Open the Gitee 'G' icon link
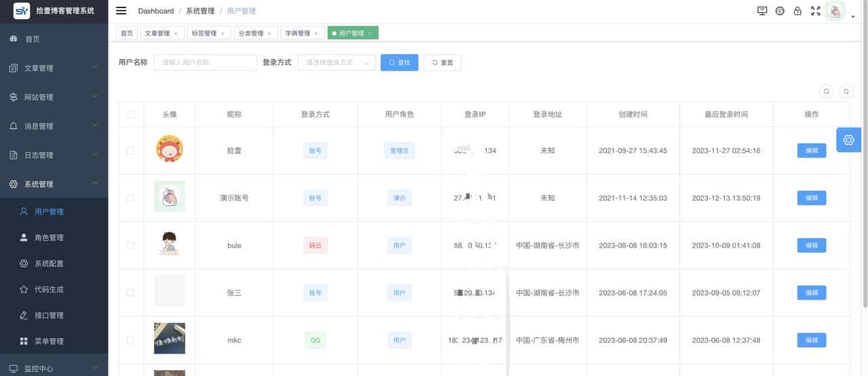868x376 pixels. pos(780,11)
